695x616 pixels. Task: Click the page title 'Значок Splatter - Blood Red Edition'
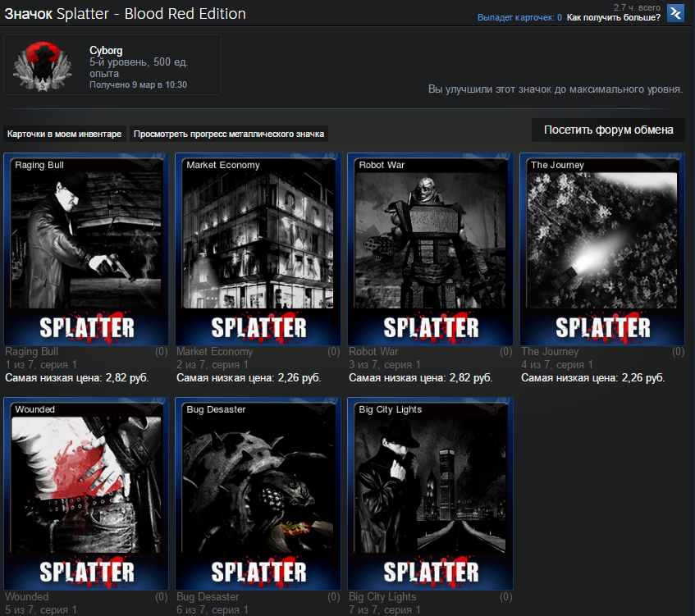pyautogui.click(x=125, y=14)
